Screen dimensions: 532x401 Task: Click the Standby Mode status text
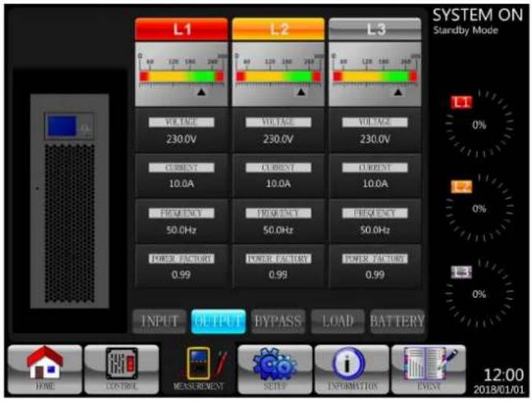pos(465,31)
